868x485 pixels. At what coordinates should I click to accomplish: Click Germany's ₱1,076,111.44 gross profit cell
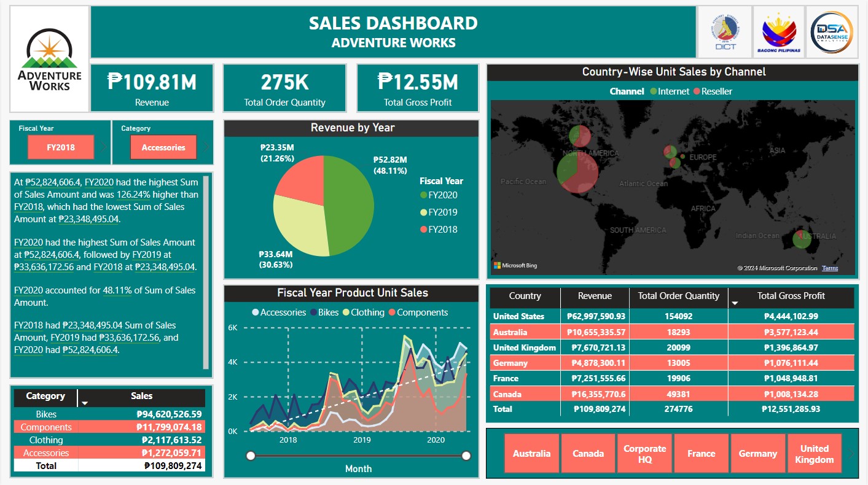pos(791,363)
